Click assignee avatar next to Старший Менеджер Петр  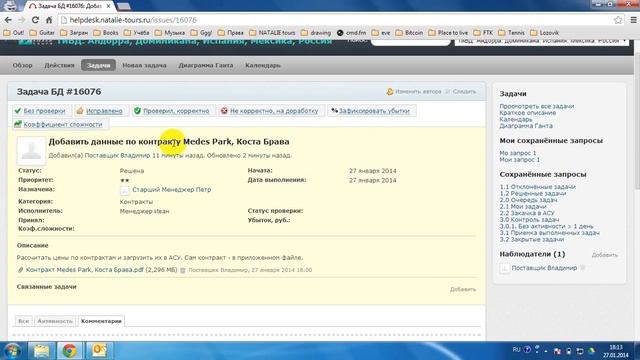124,190
